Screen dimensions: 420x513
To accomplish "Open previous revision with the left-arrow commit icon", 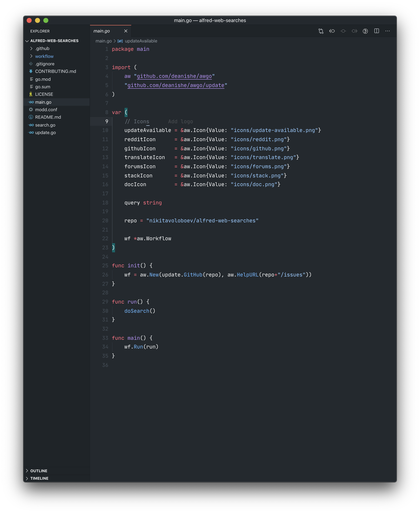I will (x=332, y=31).
